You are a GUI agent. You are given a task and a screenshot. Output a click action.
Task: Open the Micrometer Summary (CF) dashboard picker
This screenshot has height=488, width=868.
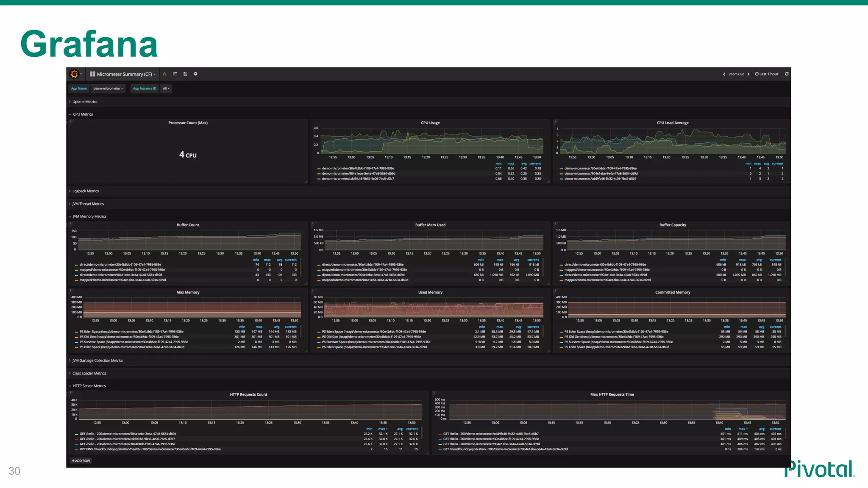[123, 74]
